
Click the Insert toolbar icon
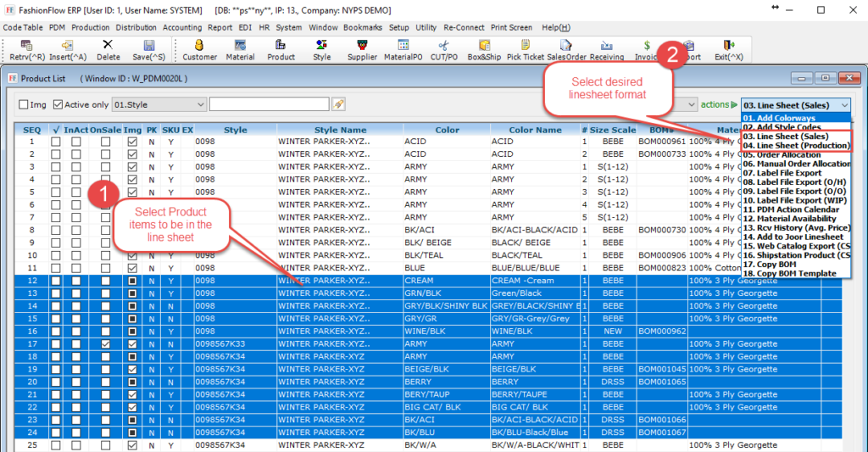click(x=67, y=45)
